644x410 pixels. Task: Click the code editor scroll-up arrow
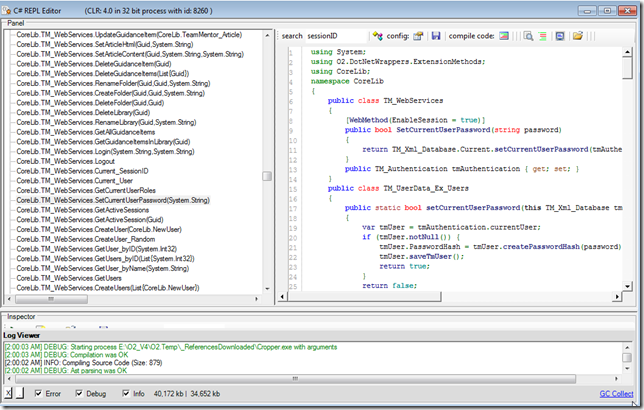tap(627, 52)
